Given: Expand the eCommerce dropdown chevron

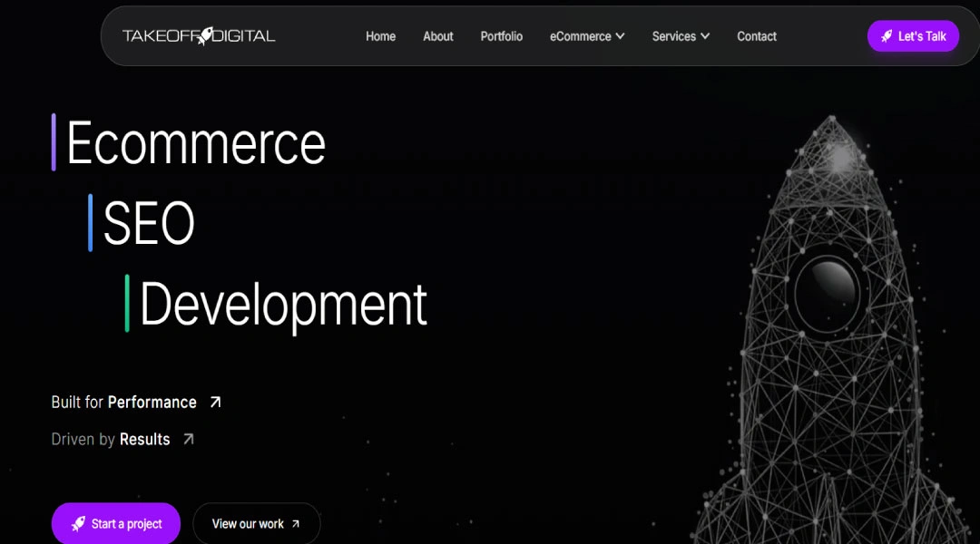Looking at the screenshot, I should click(x=620, y=36).
